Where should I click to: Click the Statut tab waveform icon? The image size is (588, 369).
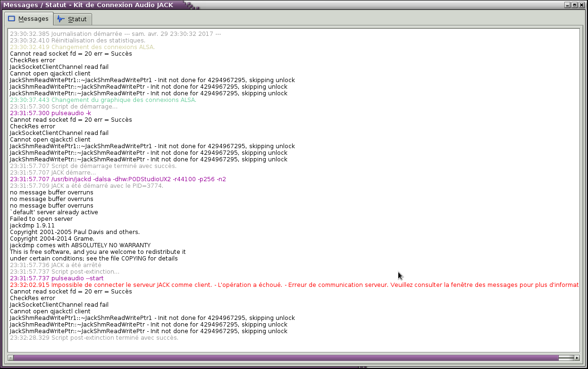point(60,19)
